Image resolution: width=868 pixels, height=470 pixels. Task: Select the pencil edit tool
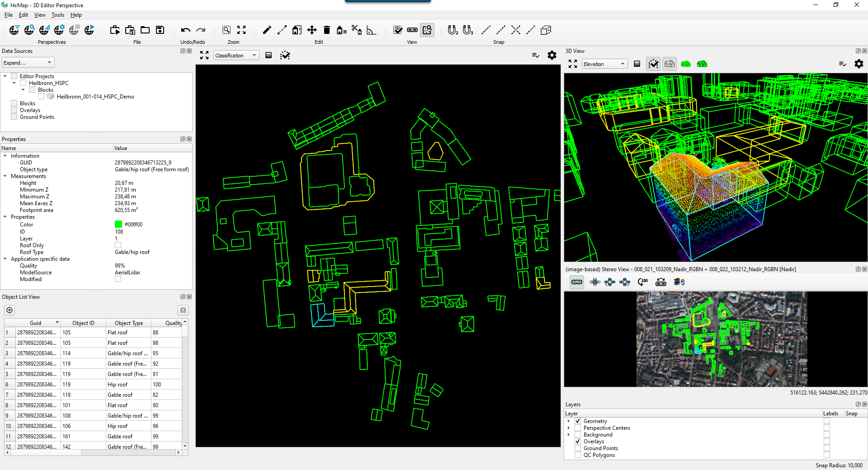[267, 30]
